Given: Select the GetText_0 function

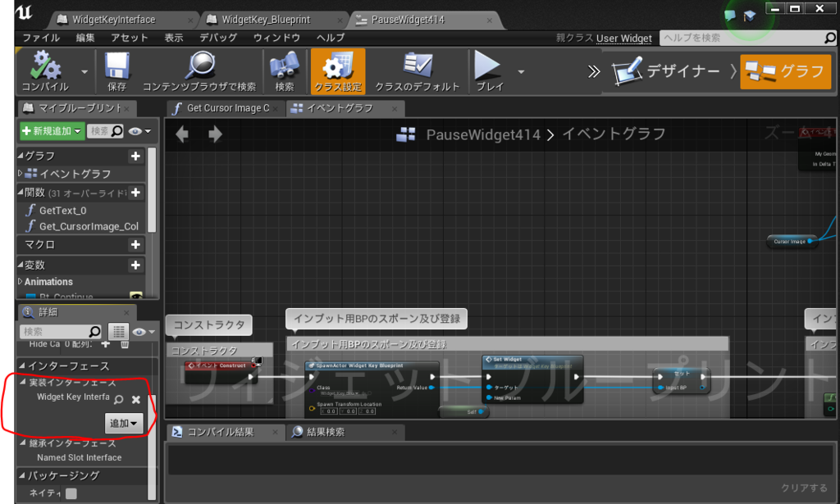Looking at the screenshot, I should click(x=62, y=211).
